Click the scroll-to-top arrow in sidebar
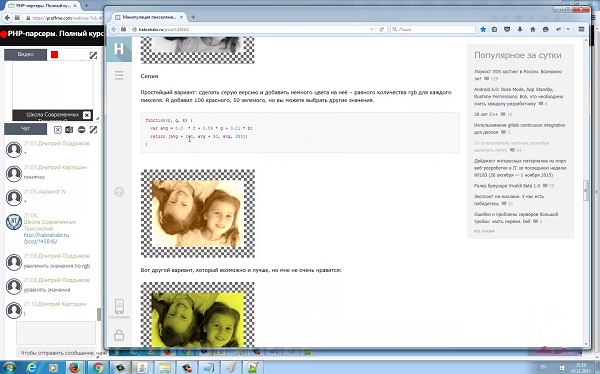 point(119,192)
